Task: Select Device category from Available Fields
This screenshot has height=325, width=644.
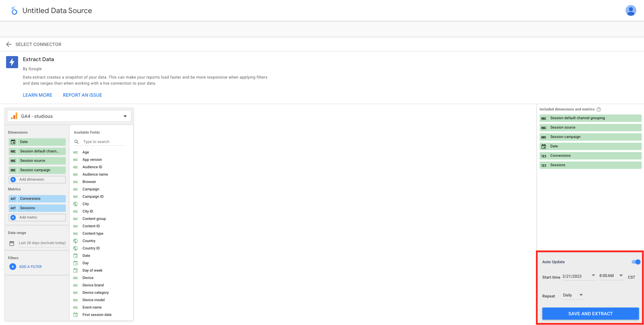Action: click(x=96, y=293)
